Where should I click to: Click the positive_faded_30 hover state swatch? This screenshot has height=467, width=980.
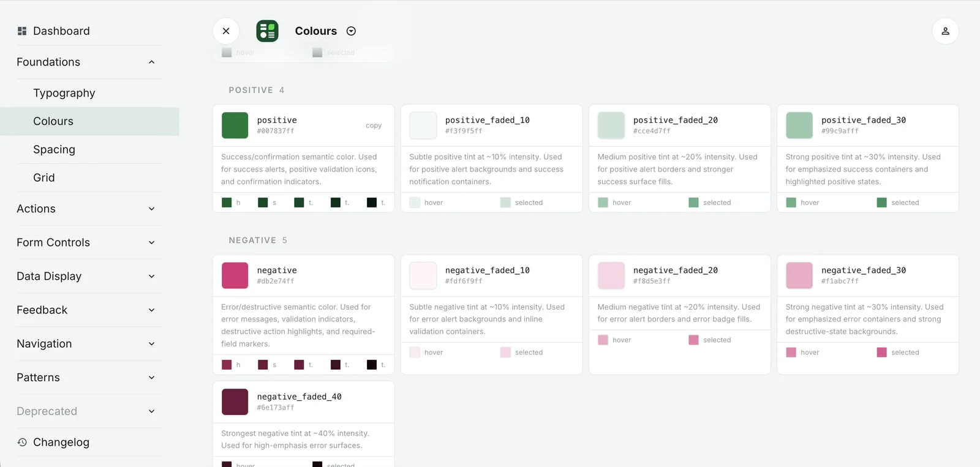[791, 203]
